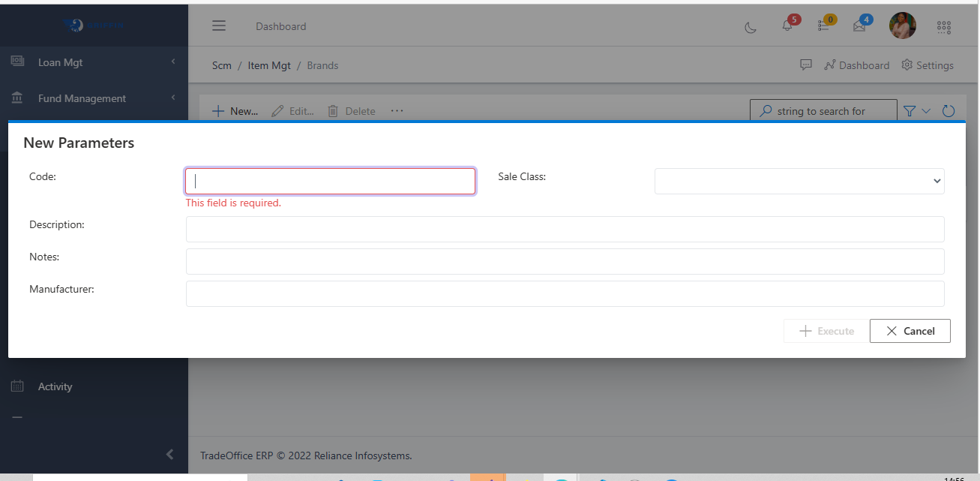Viewport: 980px width, 481px height.
Task: Click the refresh icon
Action: click(949, 111)
